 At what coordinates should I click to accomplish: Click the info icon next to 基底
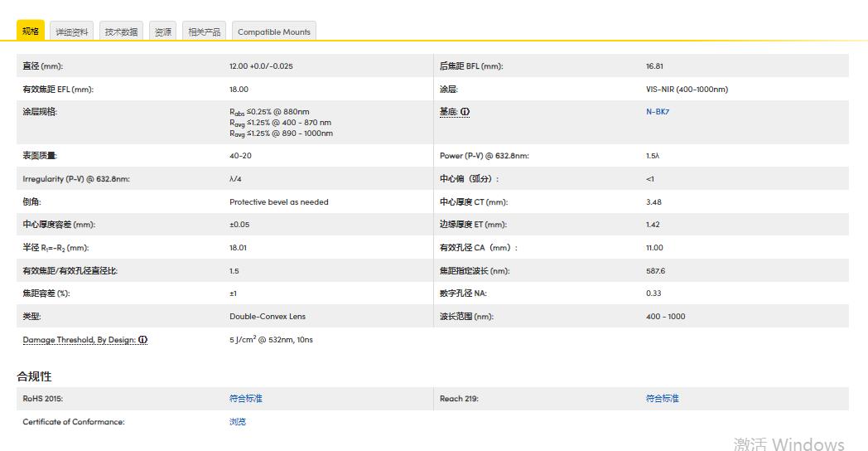click(x=465, y=112)
